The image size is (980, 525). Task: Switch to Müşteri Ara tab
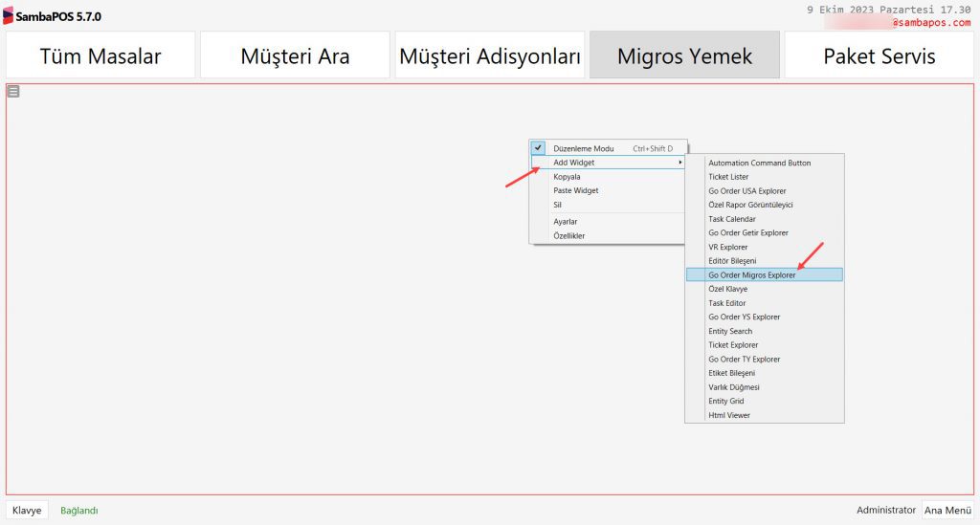[295, 55]
